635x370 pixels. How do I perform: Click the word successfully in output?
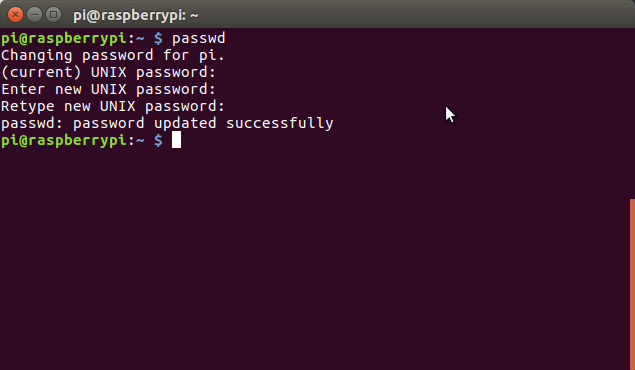pos(279,123)
